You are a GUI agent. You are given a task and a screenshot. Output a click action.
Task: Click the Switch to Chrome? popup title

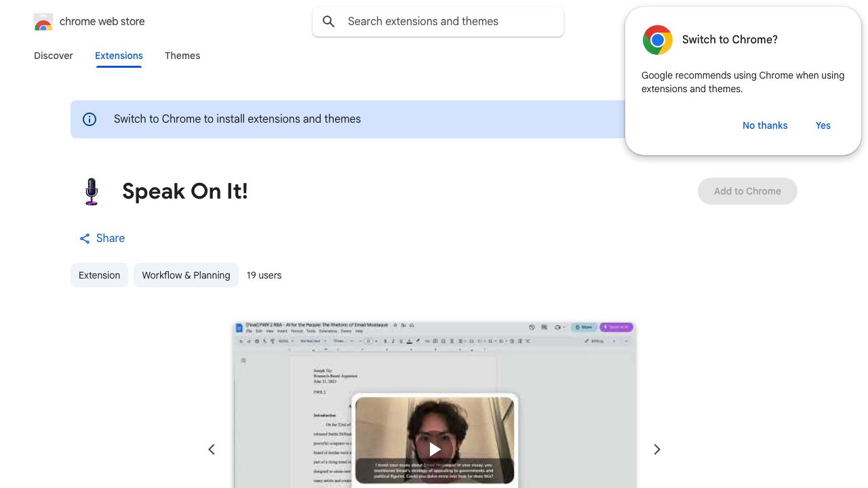(x=730, y=40)
